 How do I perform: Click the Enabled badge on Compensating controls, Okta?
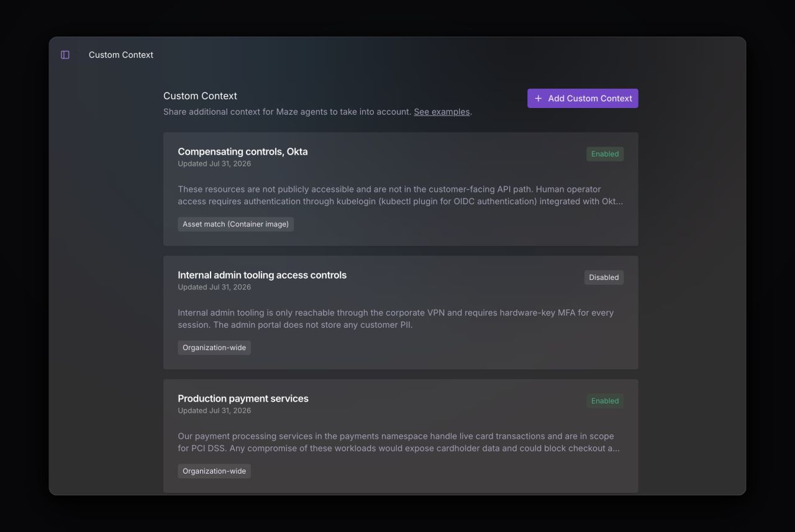605,154
